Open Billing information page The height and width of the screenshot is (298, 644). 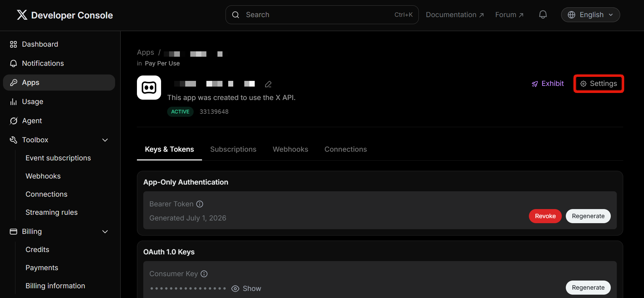coord(55,286)
